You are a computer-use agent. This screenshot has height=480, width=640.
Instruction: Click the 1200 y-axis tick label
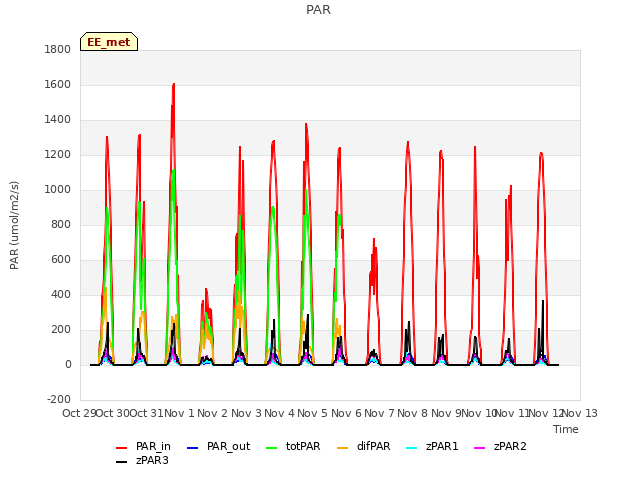(x=58, y=155)
